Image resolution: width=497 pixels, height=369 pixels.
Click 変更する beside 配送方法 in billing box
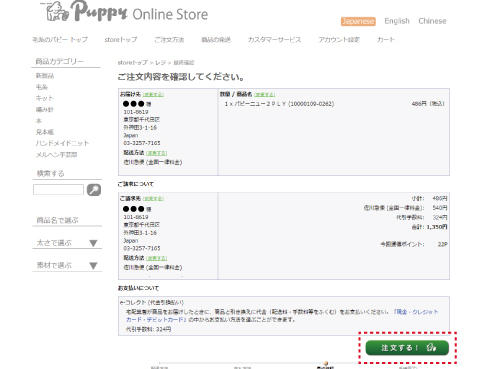click(157, 258)
